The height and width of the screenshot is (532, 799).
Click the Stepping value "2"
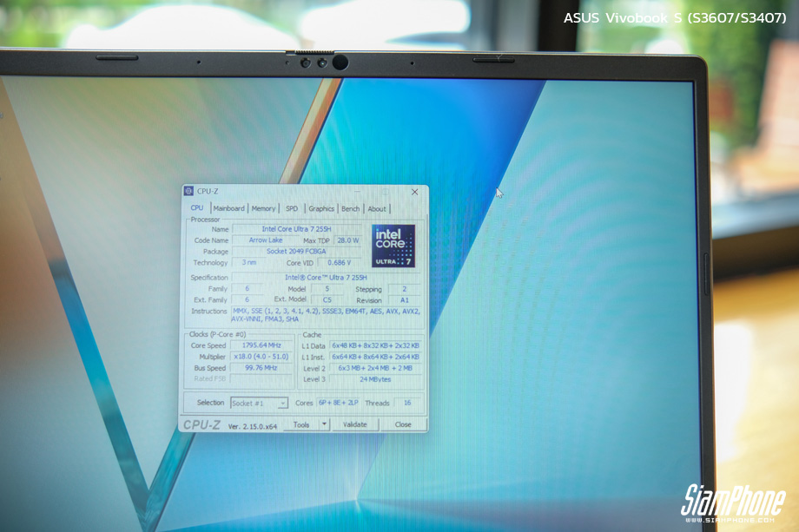(405, 289)
